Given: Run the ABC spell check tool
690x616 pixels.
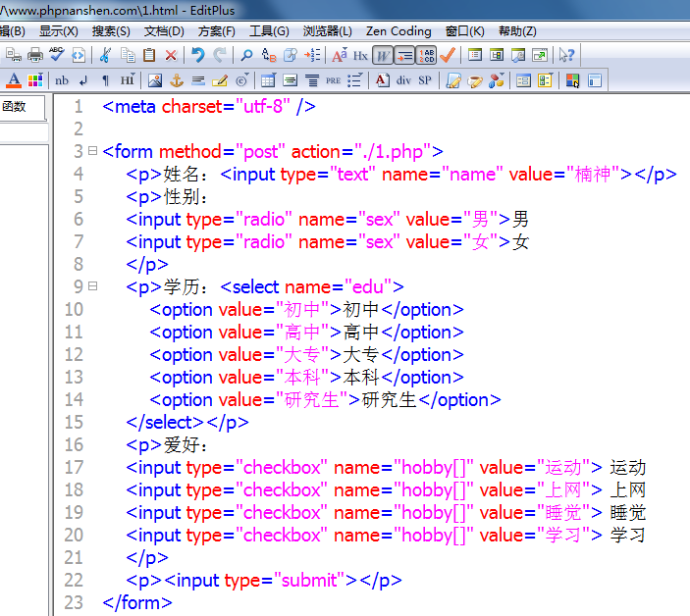Looking at the screenshot, I should 57,55.
